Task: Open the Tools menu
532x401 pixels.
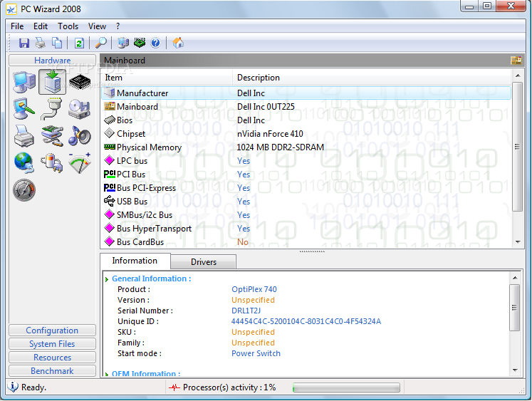Action: pyautogui.click(x=68, y=26)
